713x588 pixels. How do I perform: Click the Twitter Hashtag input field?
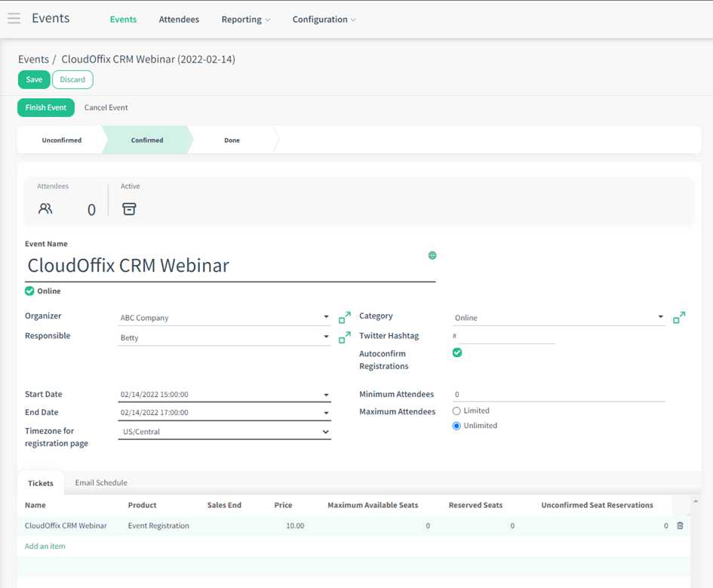tap(506, 336)
